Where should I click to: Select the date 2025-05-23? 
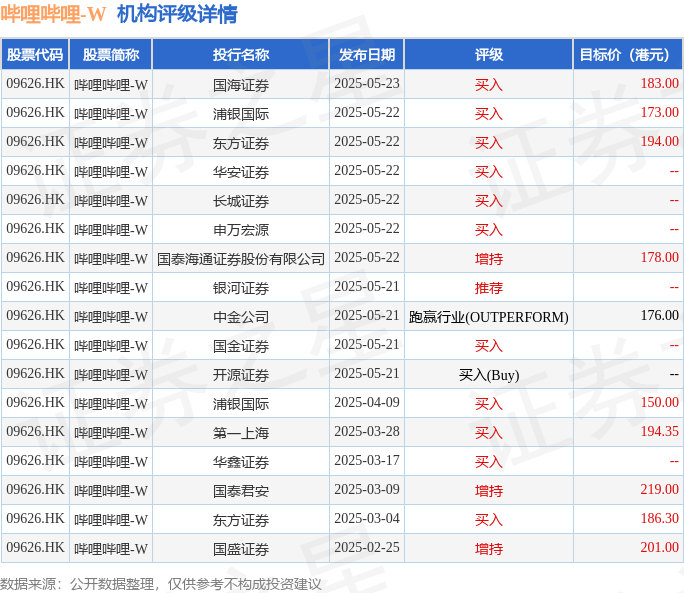pyautogui.click(x=367, y=83)
